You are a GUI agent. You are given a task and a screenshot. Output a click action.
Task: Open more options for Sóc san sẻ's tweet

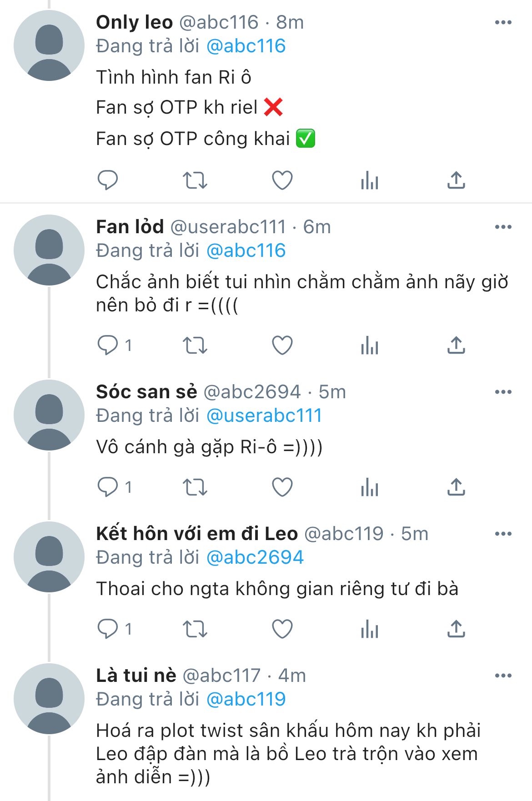503,392
